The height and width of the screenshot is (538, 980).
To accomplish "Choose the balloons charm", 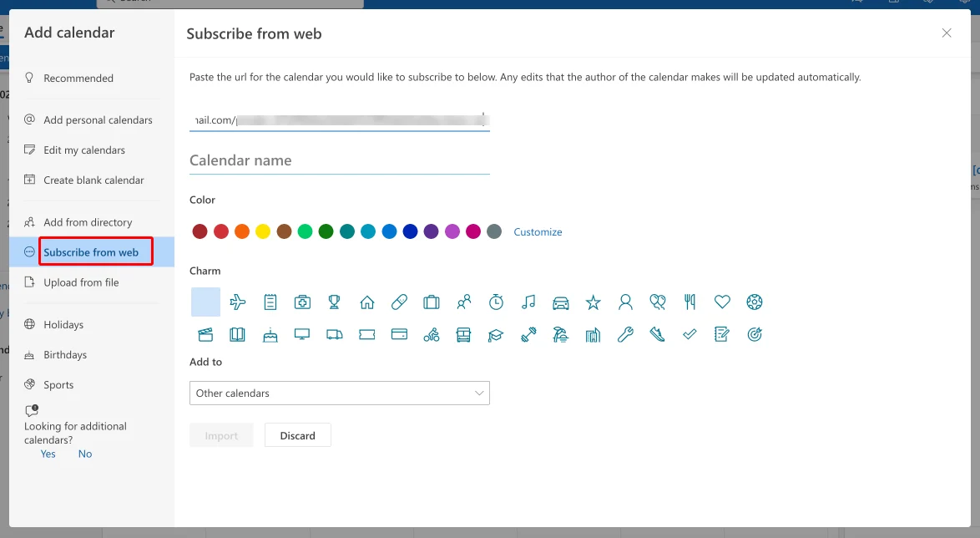I will [658, 302].
